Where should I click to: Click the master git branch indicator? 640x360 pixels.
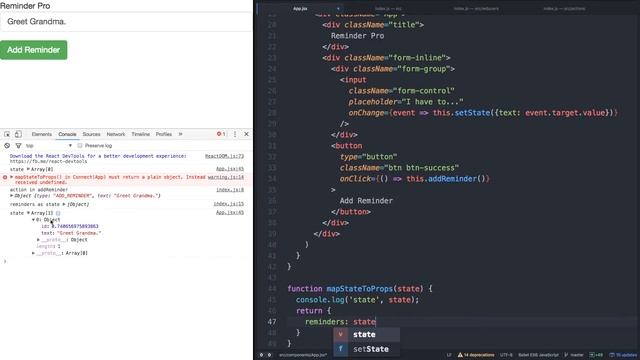point(574,355)
